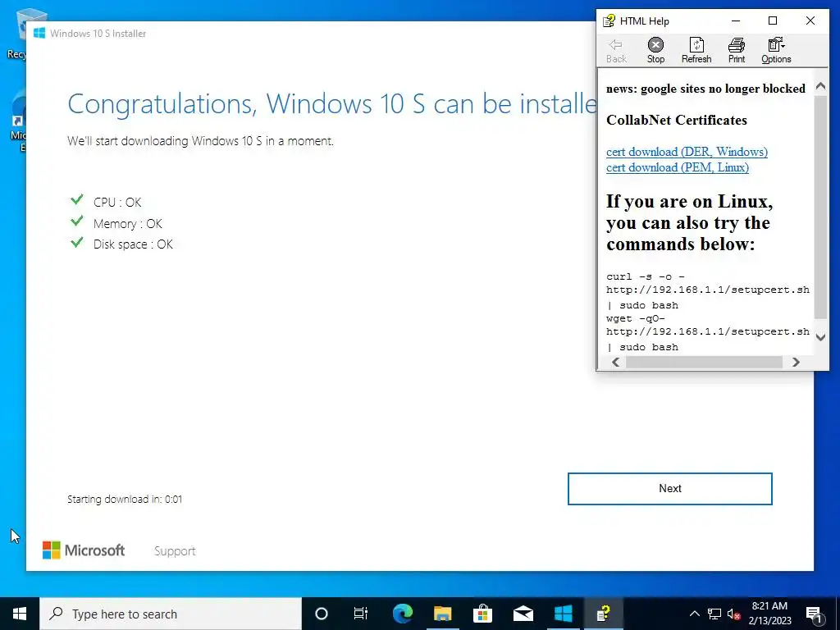Click the HTML Help title bar icon
Viewport: 840px width, 630px height.
pos(609,21)
